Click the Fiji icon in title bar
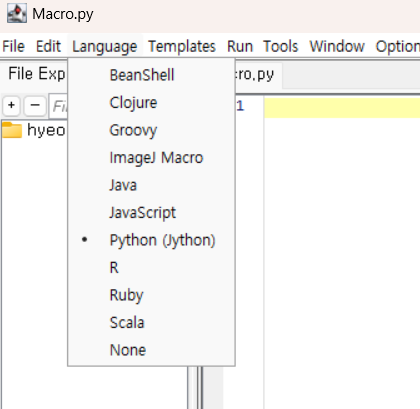The height and width of the screenshot is (409, 420). click(17, 14)
